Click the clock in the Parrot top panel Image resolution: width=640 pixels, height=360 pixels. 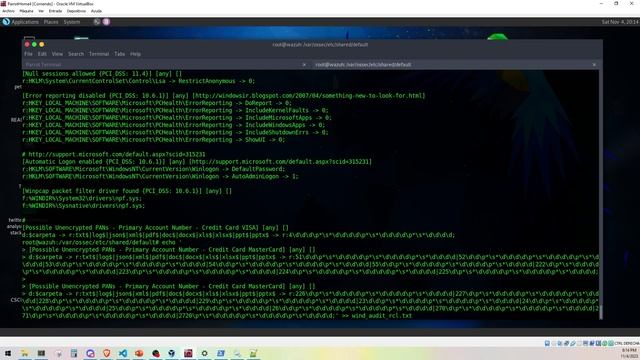(x=620, y=22)
